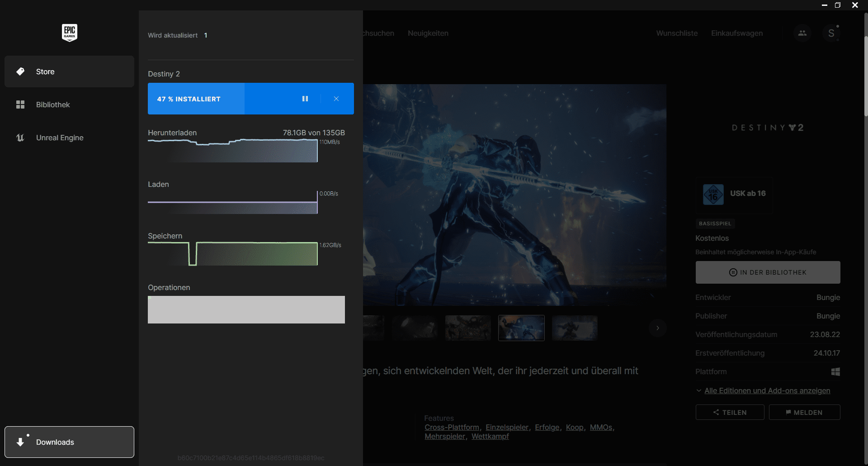Screen dimensions: 868x466
Task: Click the Epic Games logo
Action: tap(70, 33)
